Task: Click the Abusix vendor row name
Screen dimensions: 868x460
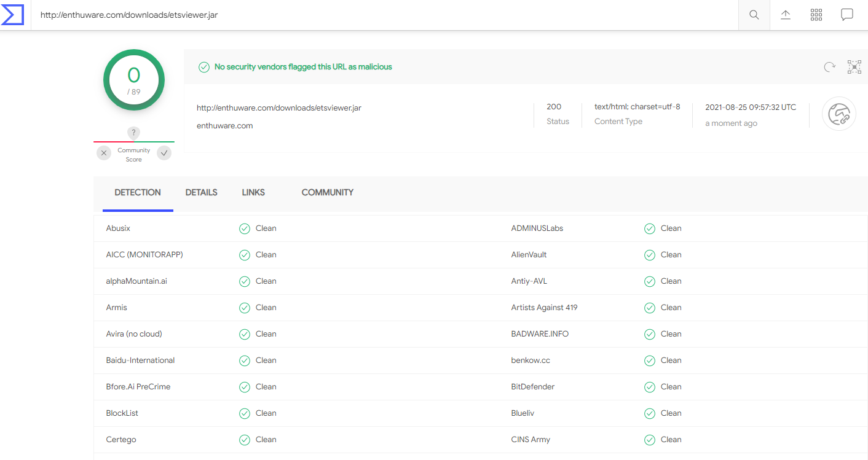Action: (118, 228)
